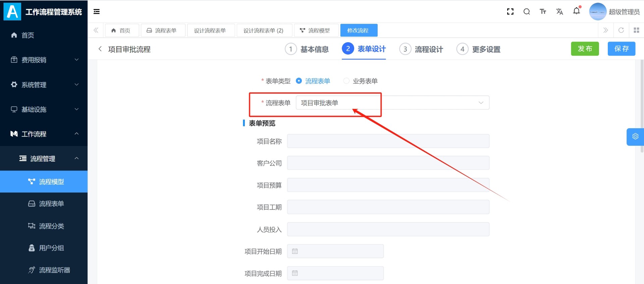Open the font size adjustment icon
The height and width of the screenshot is (284, 644).
click(x=543, y=12)
